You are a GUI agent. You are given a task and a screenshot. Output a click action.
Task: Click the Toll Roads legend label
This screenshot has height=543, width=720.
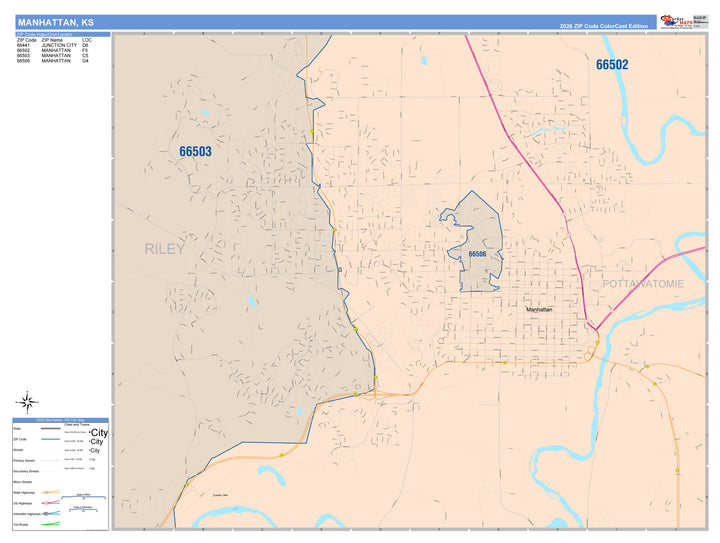[x=21, y=524]
